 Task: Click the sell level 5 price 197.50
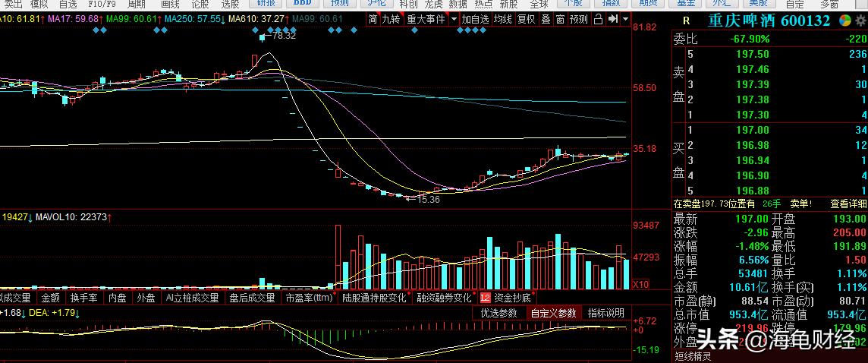coord(753,55)
